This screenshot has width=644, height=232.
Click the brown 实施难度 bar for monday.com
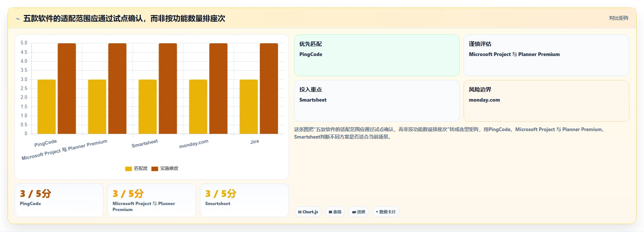click(218, 89)
